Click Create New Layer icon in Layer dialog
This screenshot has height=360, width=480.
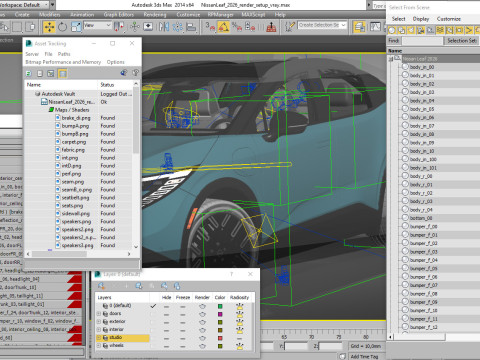[101, 286]
